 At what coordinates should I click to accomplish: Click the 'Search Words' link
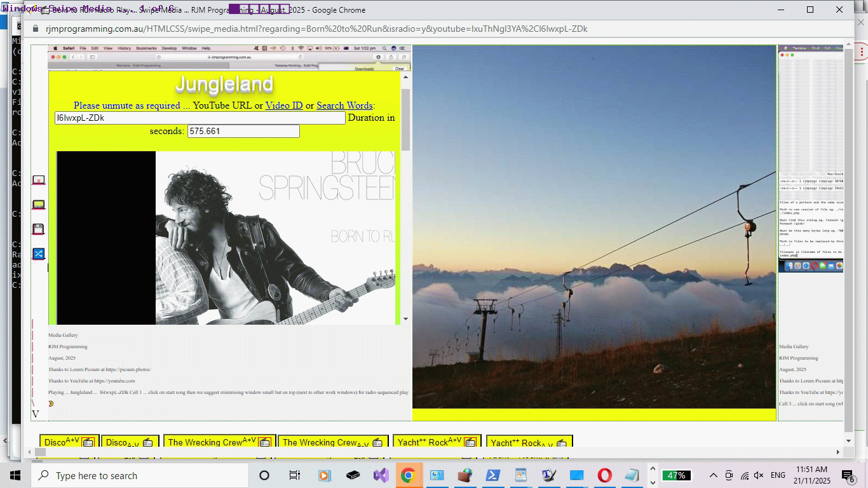[344, 105]
